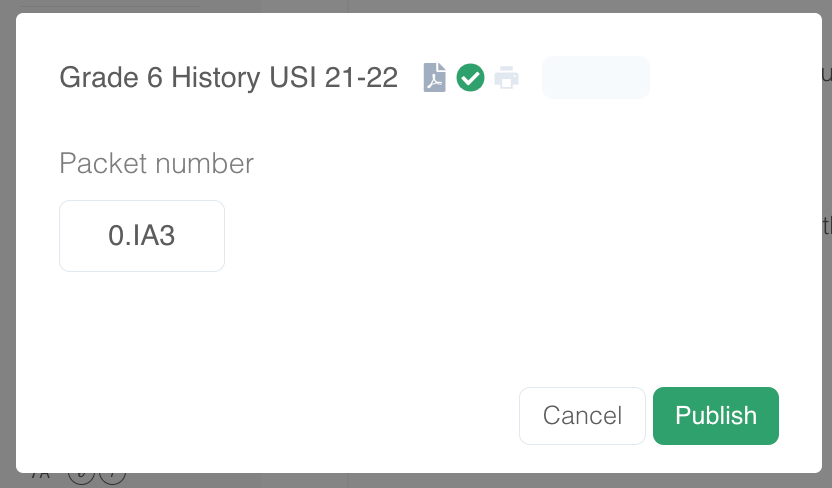Select the Grade 6 History USI 21-22 title

point(228,77)
